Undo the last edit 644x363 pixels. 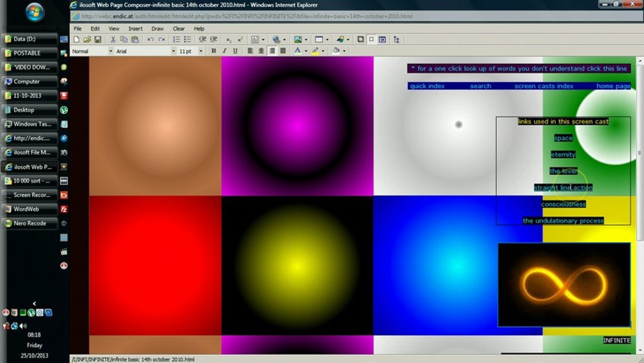tap(150, 39)
